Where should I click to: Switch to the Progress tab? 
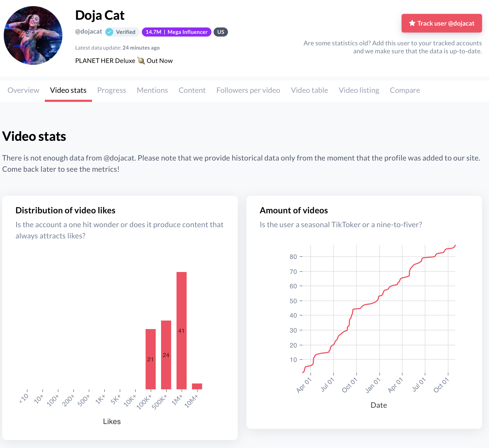pyautogui.click(x=111, y=90)
